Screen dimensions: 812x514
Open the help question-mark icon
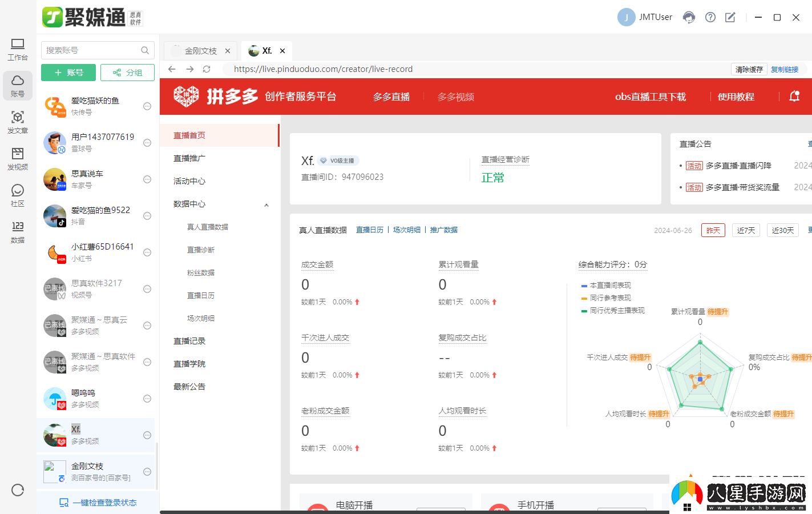click(x=710, y=17)
